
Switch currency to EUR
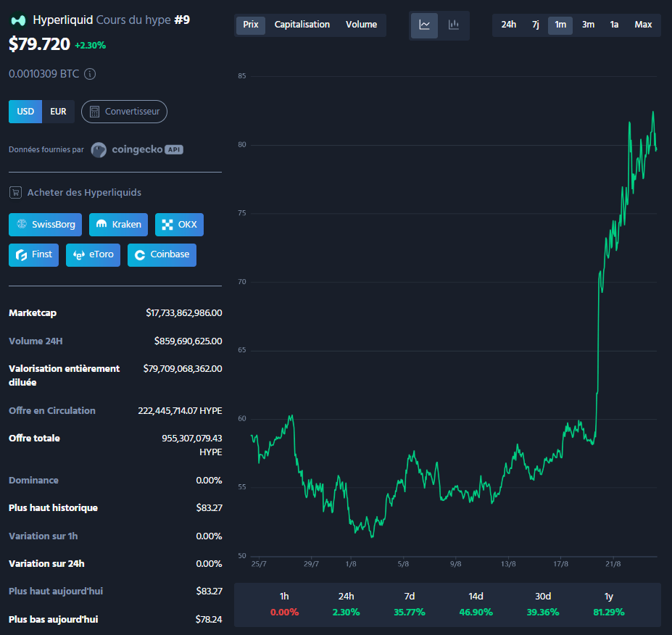click(58, 112)
